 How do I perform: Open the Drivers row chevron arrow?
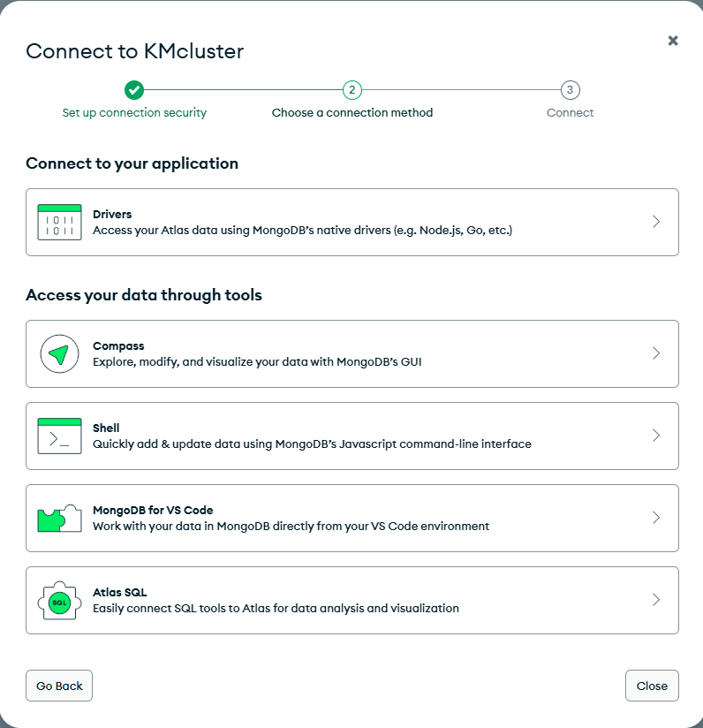click(656, 222)
